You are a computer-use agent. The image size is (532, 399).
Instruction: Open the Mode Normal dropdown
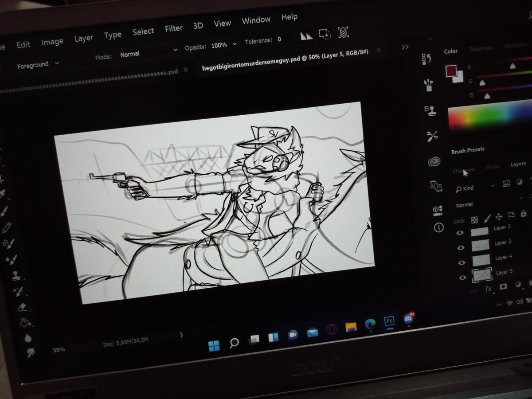click(x=148, y=52)
